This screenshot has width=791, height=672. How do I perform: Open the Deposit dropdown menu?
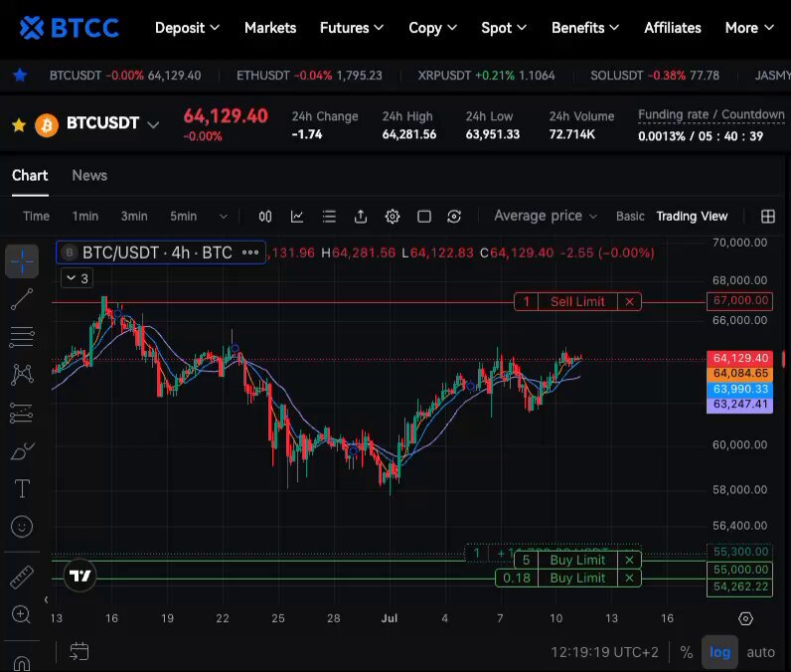187,28
